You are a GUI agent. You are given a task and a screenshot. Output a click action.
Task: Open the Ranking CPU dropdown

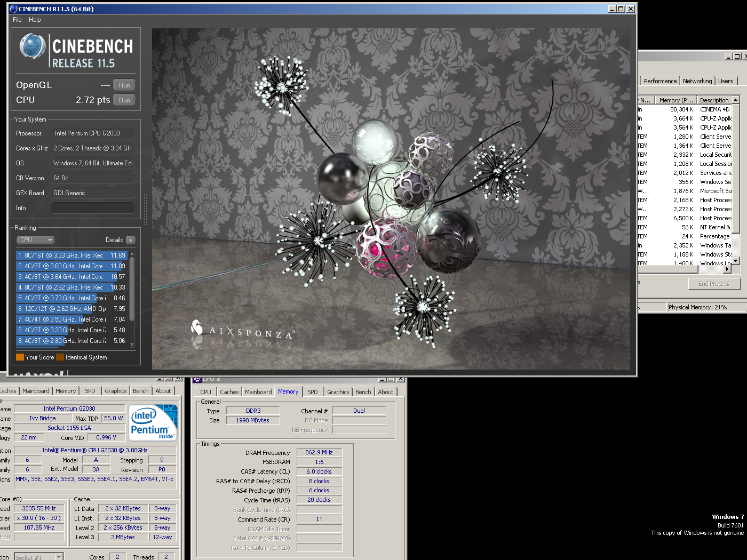pyautogui.click(x=35, y=240)
